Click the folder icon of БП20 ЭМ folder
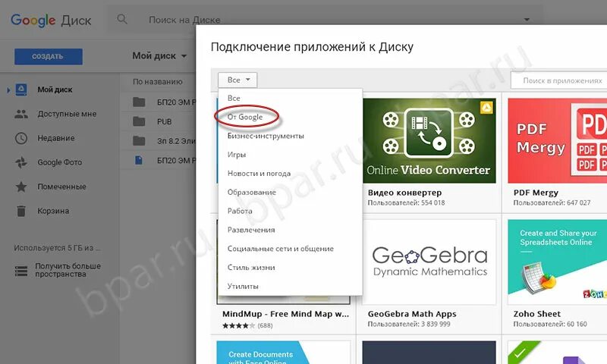The image size is (607, 364). point(139,102)
